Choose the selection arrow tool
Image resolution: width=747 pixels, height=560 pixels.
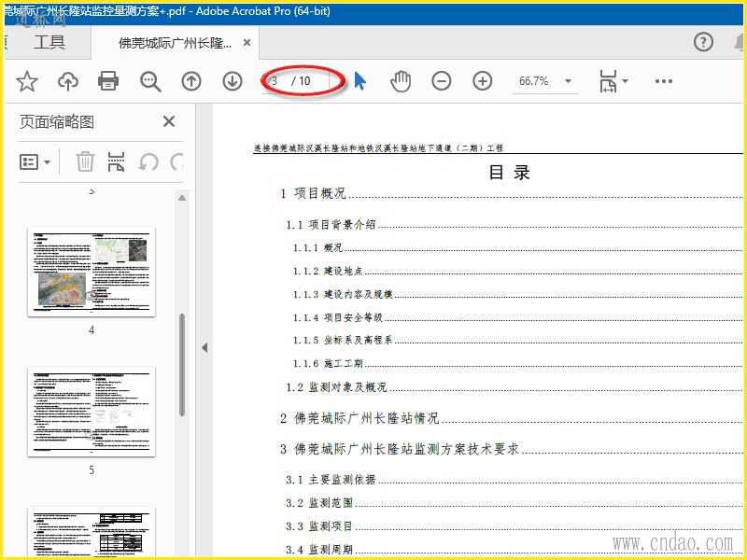tap(360, 81)
